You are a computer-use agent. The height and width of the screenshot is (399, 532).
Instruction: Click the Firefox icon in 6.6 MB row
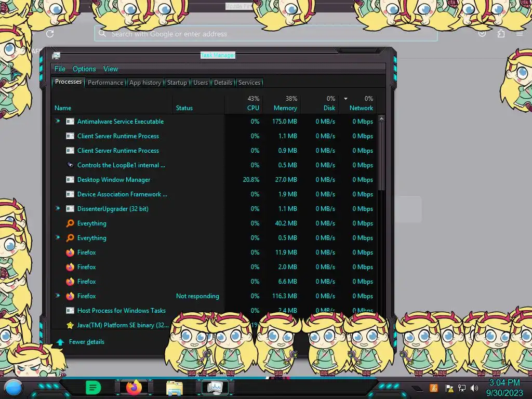click(70, 282)
